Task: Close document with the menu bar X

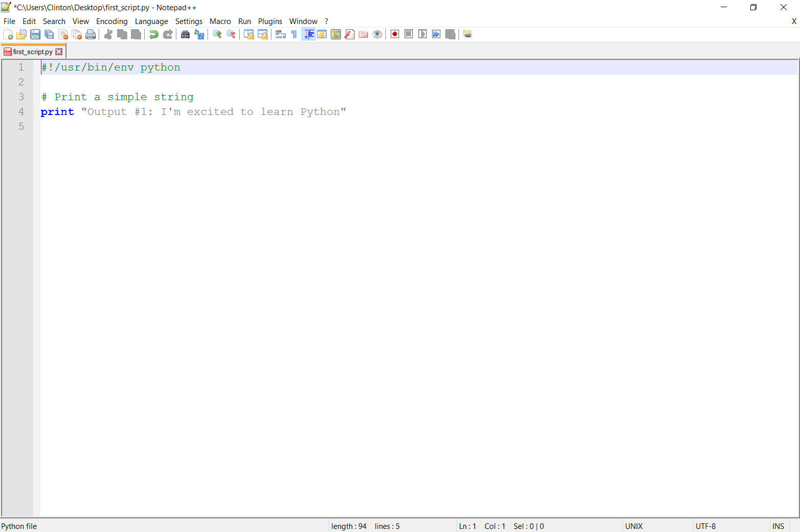Action: tap(794, 21)
